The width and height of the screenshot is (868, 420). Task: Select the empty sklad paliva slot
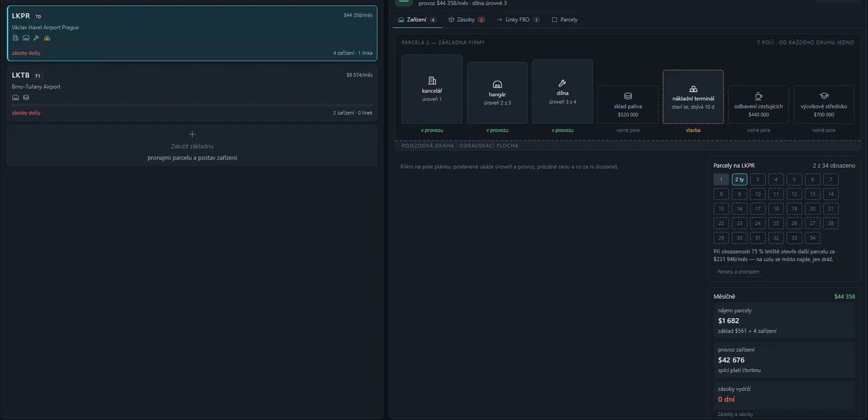(628, 104)
